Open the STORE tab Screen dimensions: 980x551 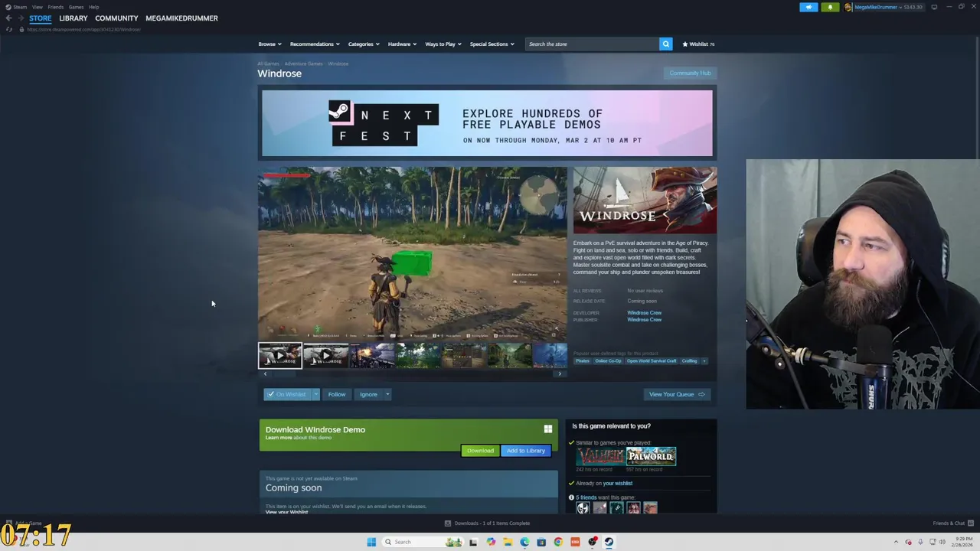(41, 18)
